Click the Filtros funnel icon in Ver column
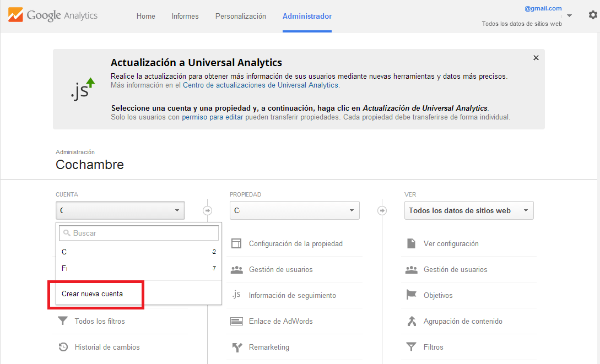Screen dimensions: 600x364 [x=412, y=347]
